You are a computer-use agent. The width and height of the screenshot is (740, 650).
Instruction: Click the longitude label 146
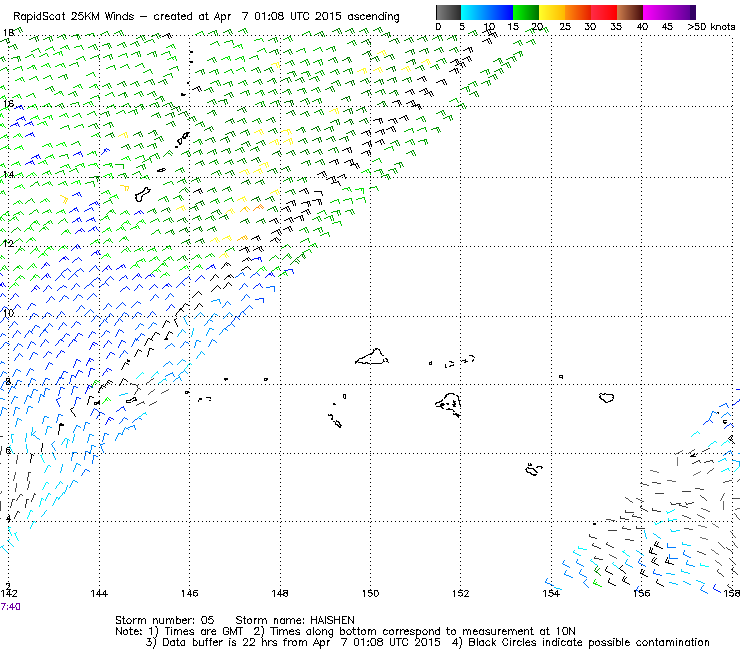(x=190, y=593)
